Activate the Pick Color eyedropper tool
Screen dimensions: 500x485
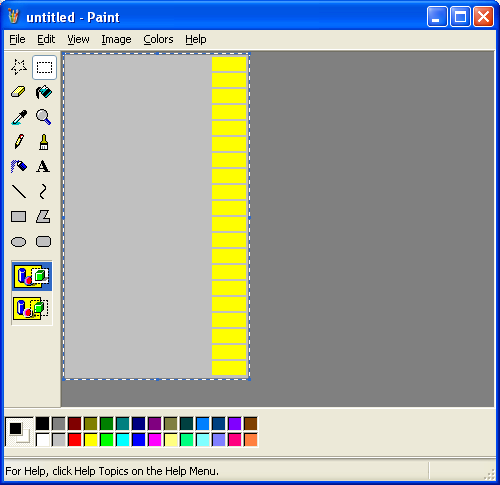(x=19, y=117)
